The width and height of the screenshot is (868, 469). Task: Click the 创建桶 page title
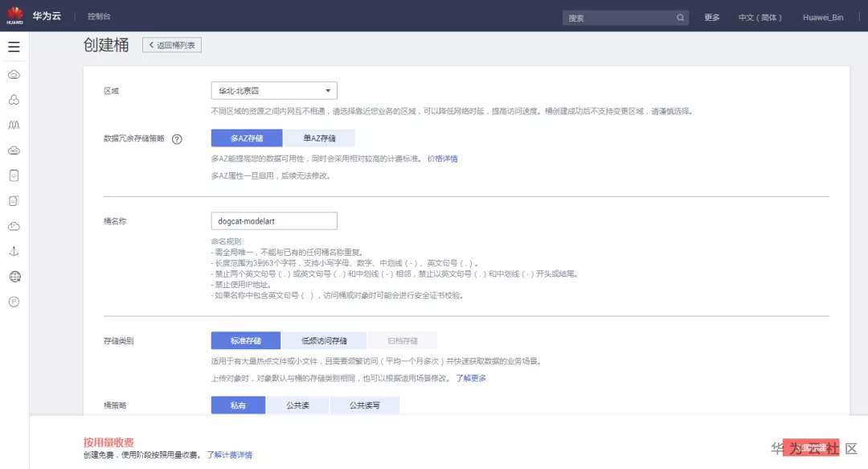(106, 45)
